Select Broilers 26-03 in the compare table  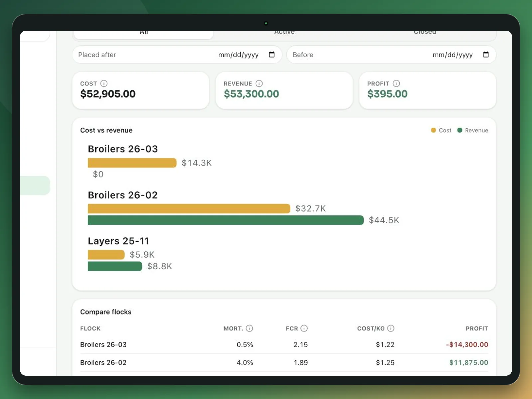(103, 345)
